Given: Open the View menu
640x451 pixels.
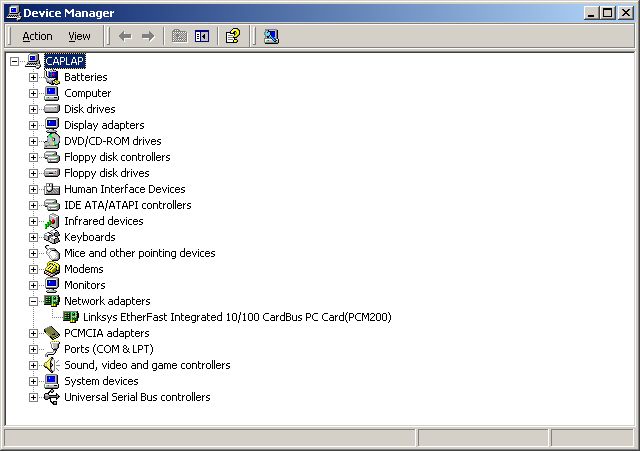Looking at the screenshot, I should [79, 36].
